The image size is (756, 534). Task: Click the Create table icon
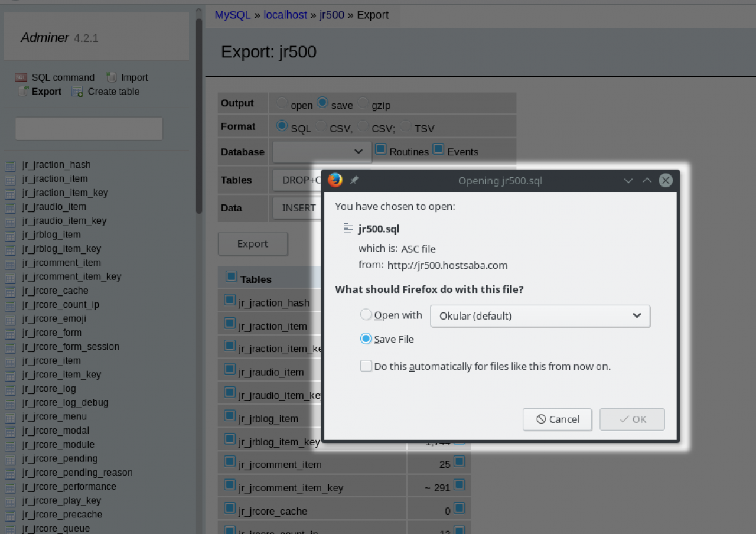pyautogui.click(x=77, y=92)
